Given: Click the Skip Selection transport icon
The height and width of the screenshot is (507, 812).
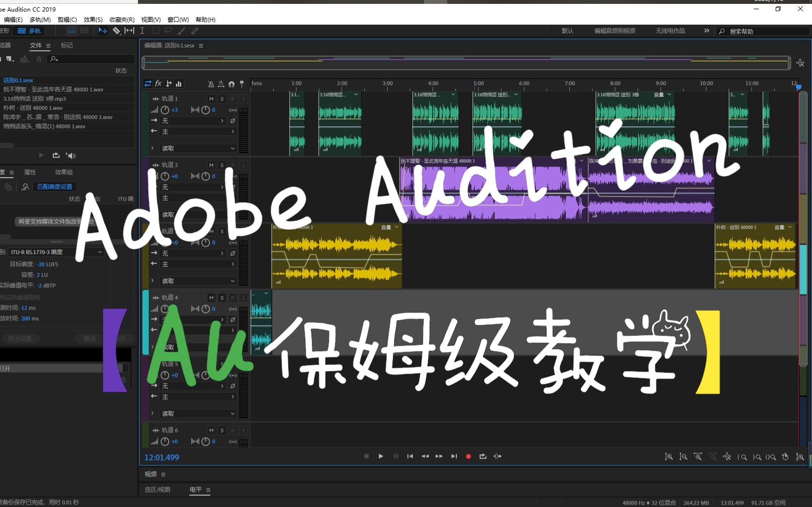Looking at the screenshot, I should (498, 456).
